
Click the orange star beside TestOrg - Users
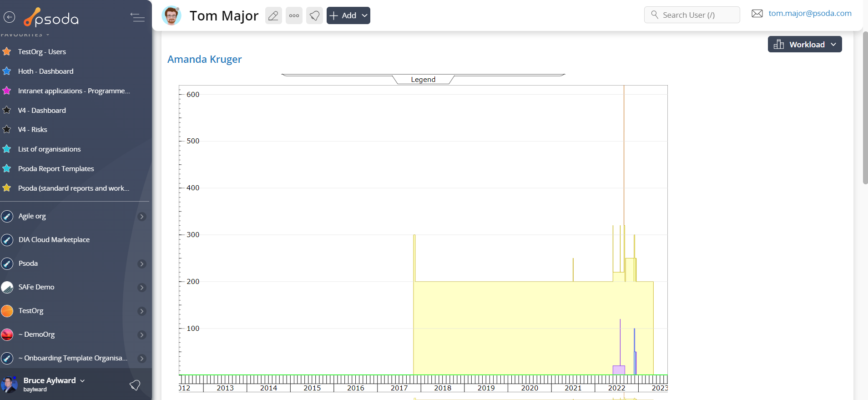7,51
